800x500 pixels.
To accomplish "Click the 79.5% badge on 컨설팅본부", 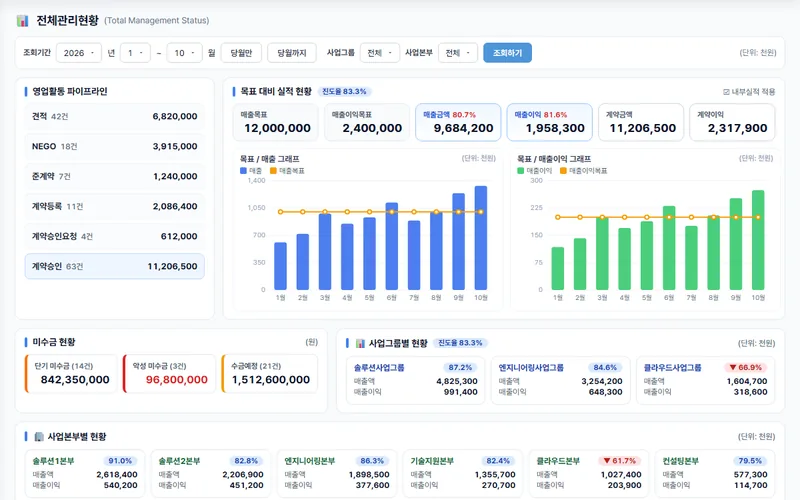I will (x=750, y=461).
